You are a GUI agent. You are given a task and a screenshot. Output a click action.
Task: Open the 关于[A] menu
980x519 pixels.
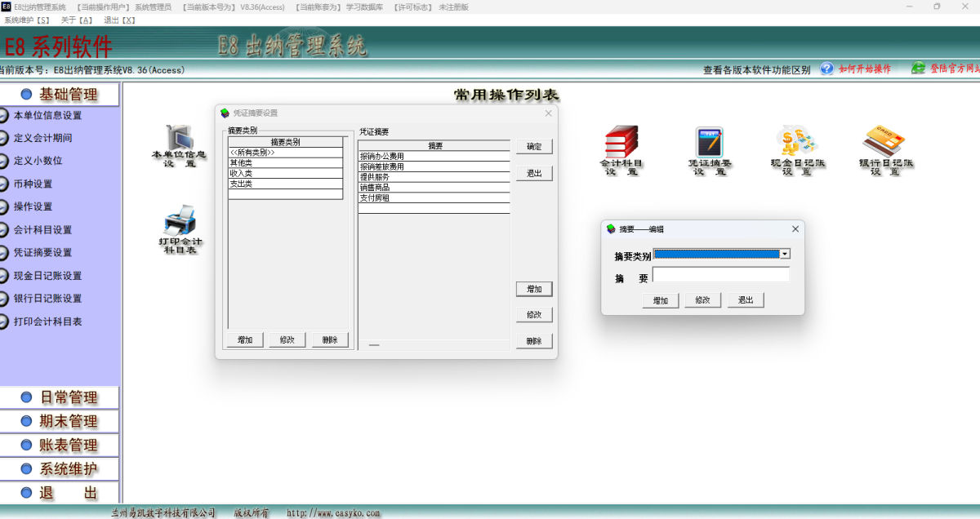(x=76, y=20)
